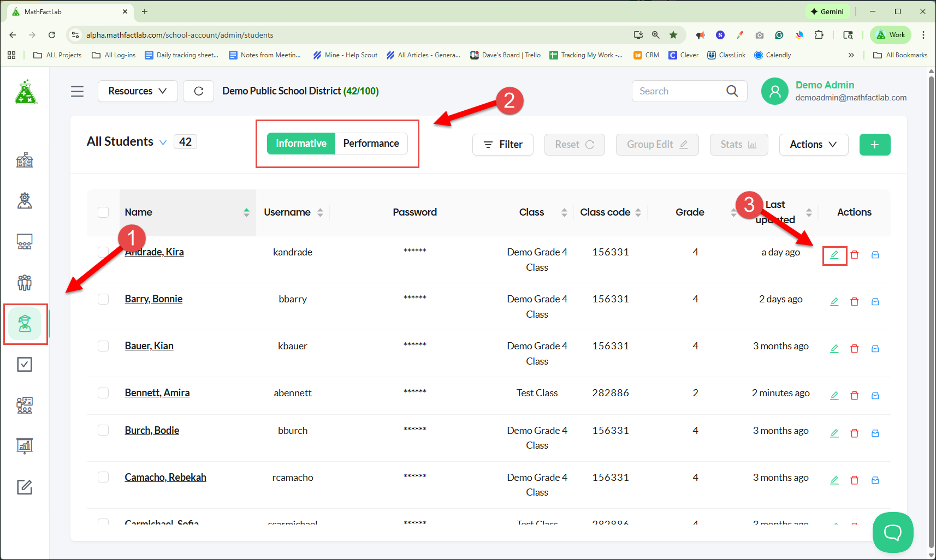936x560 pixels.
Task: Open the Students sidebar icon
Action: [x=25, y=324]
